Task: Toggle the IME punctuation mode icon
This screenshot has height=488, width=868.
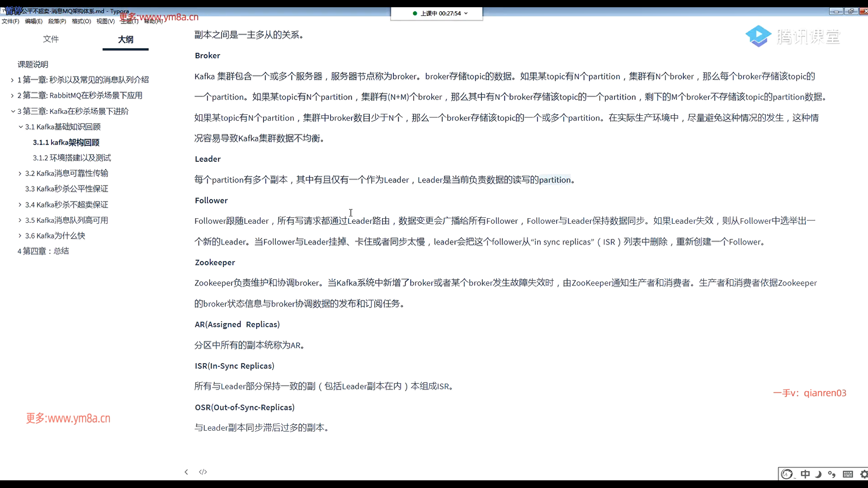Action: pyautogui.click(x=832, y=474)
